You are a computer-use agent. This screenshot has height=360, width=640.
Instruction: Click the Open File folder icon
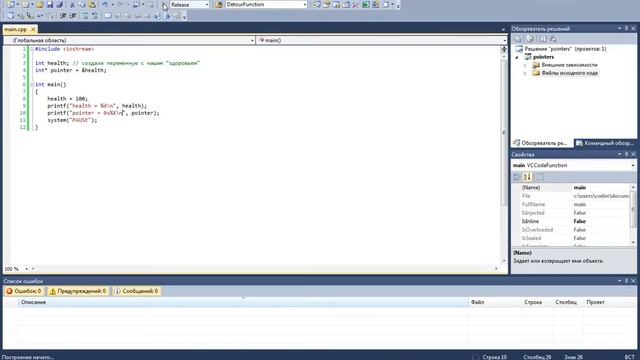click(x=40, y=4)
